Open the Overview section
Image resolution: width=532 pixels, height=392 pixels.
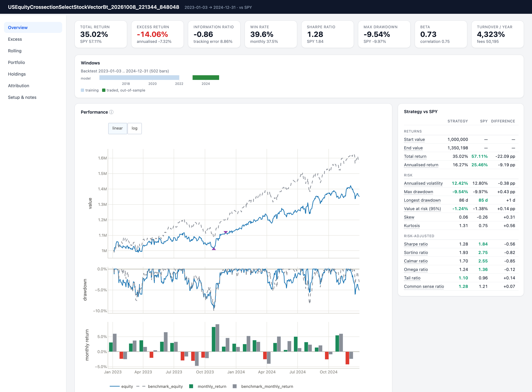33,28
